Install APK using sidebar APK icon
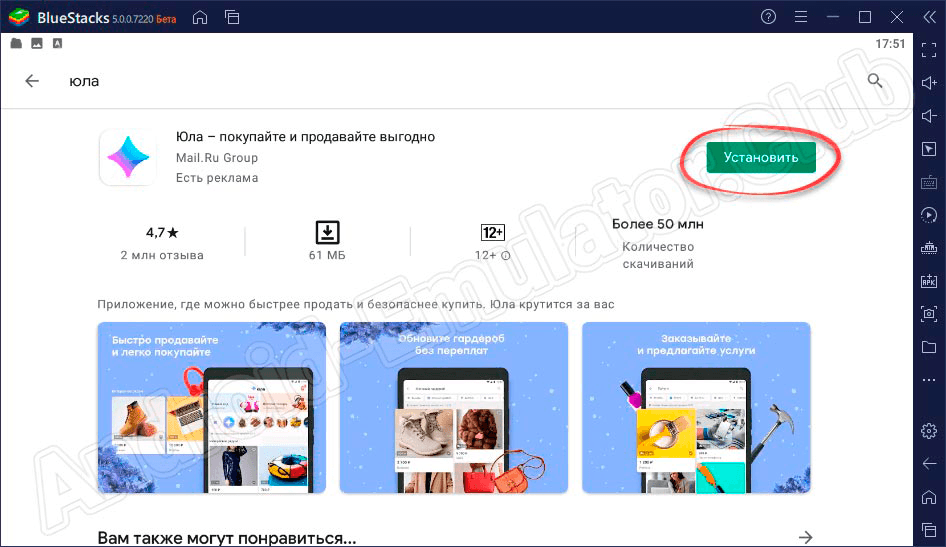This screenshot has height=547, width=946. pos(929,280)
